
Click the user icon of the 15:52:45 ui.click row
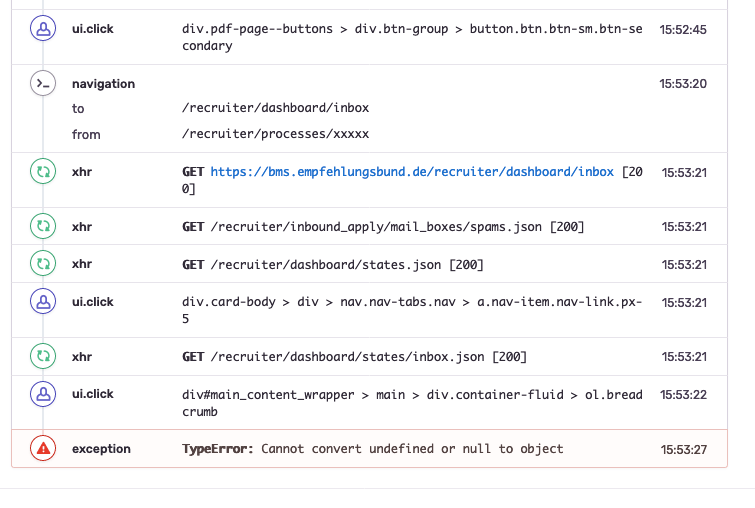coord(43,28)
